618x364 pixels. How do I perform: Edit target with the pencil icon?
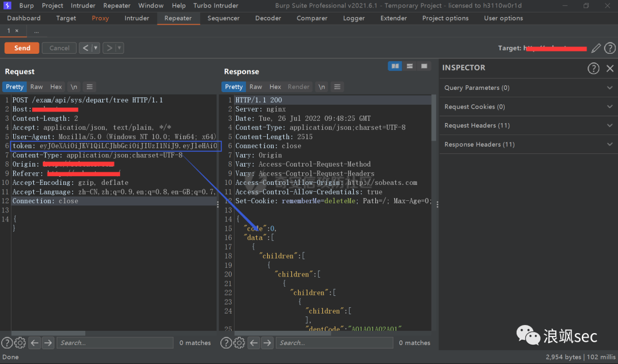pyautogui.click(x=596, y=48)
